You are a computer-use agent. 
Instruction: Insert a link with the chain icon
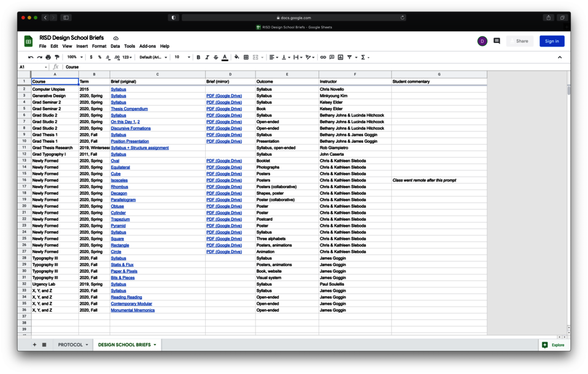tap(323, 57)
